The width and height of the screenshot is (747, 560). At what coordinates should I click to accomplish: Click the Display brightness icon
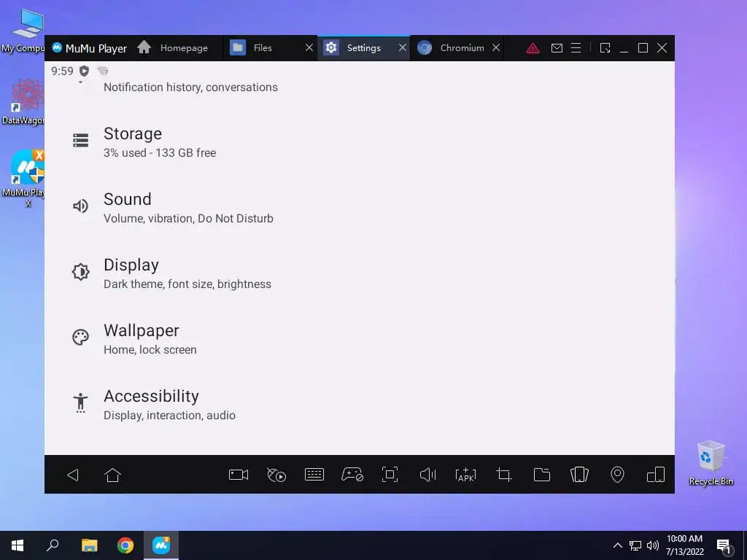pos(80,272)
